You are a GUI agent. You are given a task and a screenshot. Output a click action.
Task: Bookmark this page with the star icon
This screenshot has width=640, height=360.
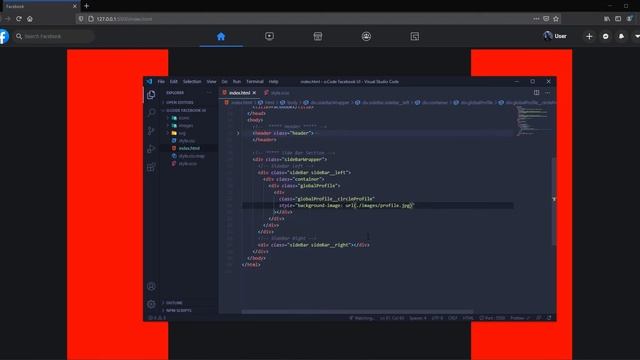pos(556,19)
